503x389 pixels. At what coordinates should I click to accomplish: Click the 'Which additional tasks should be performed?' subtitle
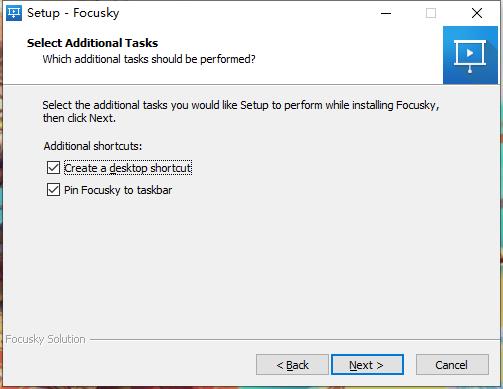pyautogui.click(x=149, y=59)
